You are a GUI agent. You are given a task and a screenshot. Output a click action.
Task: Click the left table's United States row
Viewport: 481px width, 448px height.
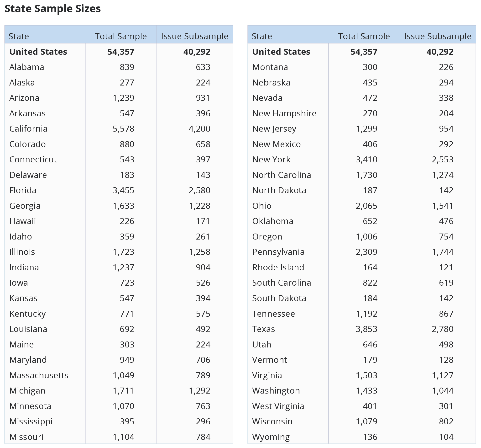click(x=119, y=52)
